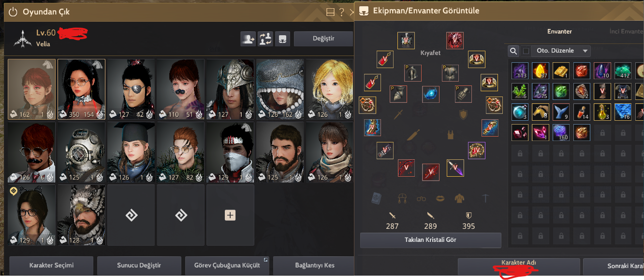Select the character with the eye patch
Image resolution: width=644 pixels, height=280 pixels.
click(131, 89)
